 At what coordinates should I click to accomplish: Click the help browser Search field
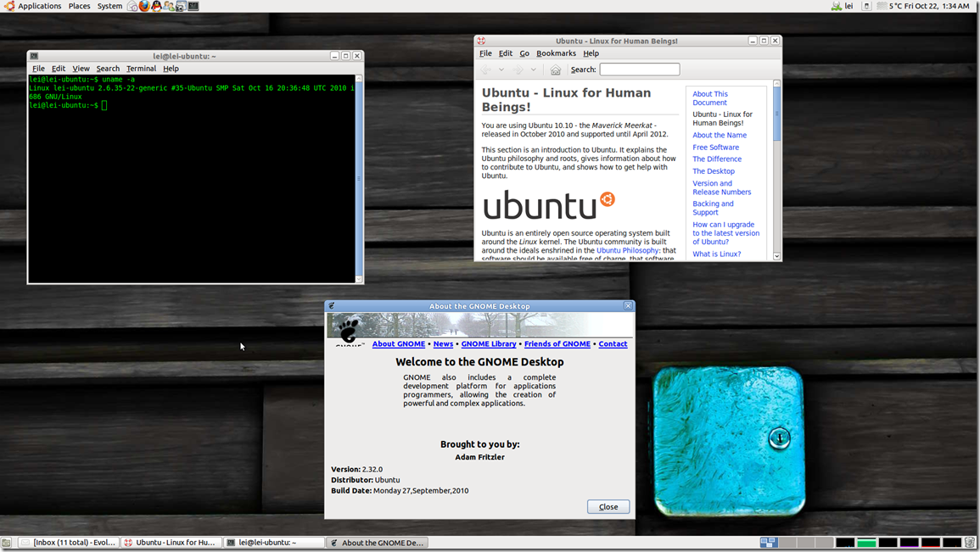(640, 70)
